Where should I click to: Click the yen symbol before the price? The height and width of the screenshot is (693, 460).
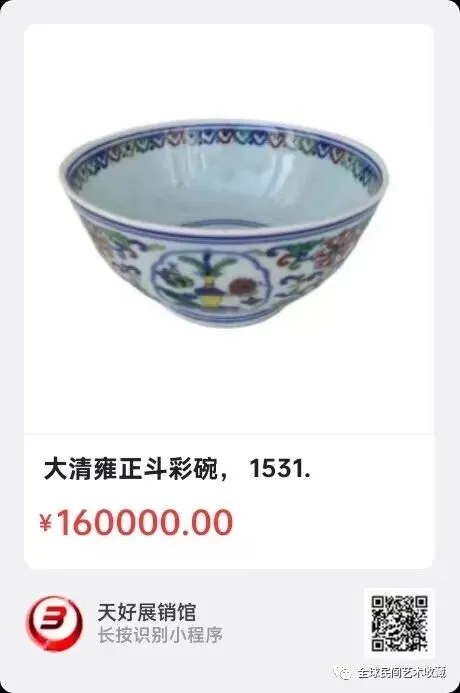46,523
